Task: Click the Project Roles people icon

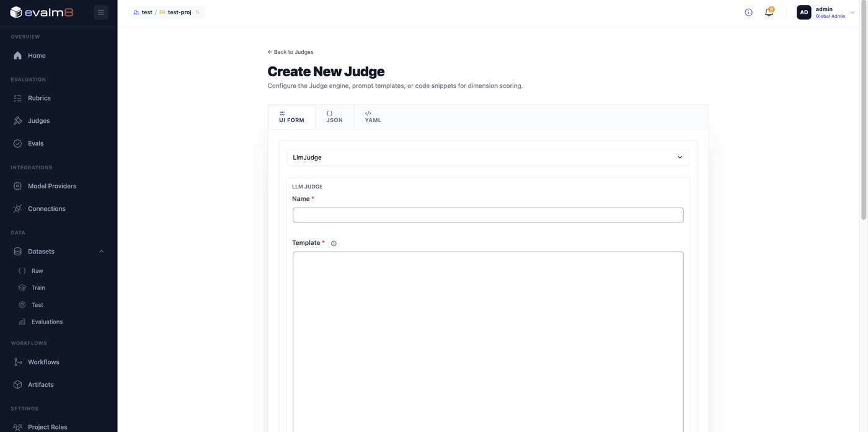Action: pos(18,427)
